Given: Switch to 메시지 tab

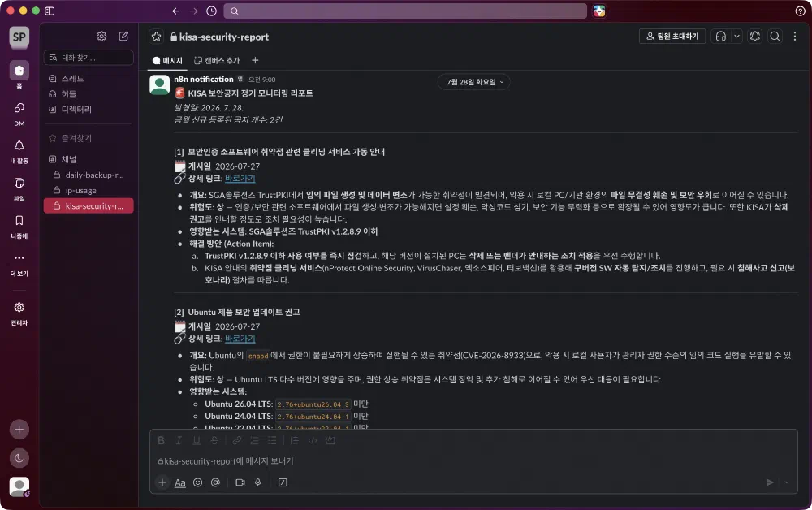Looking at the screenshot, I should (x=167, y=61).
